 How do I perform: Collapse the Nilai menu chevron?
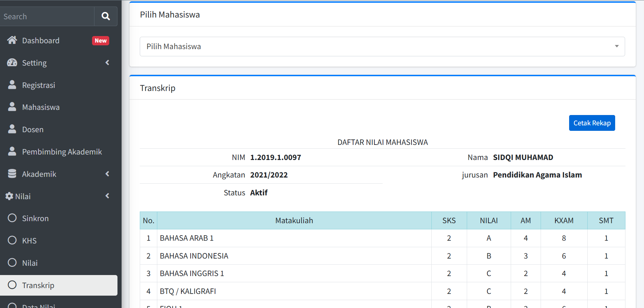click(x=107, y=196)
